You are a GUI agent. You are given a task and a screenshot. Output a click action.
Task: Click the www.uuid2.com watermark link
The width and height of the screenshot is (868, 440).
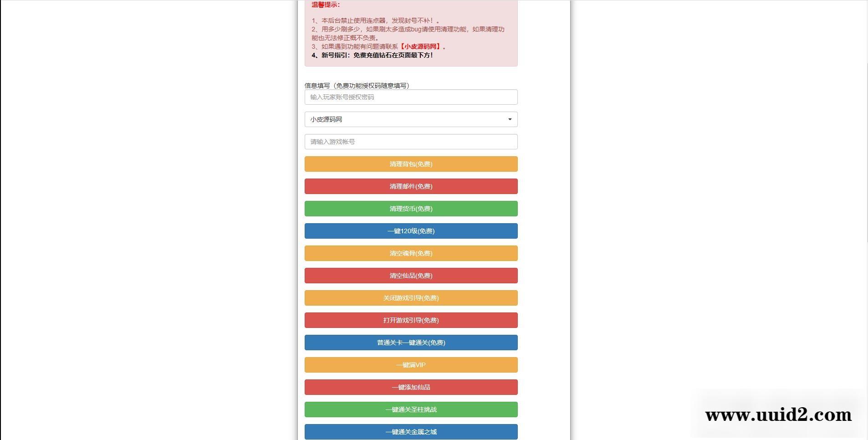(x=778, y=414)
